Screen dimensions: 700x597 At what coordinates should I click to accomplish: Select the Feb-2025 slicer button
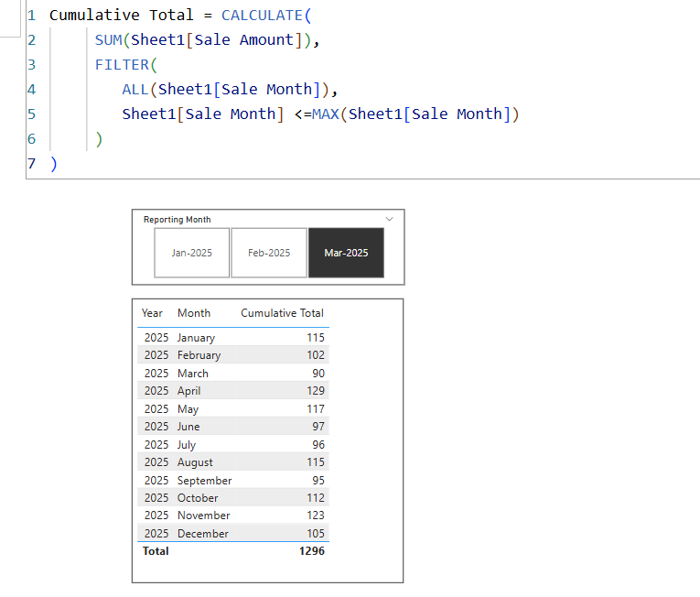(269, 253)
